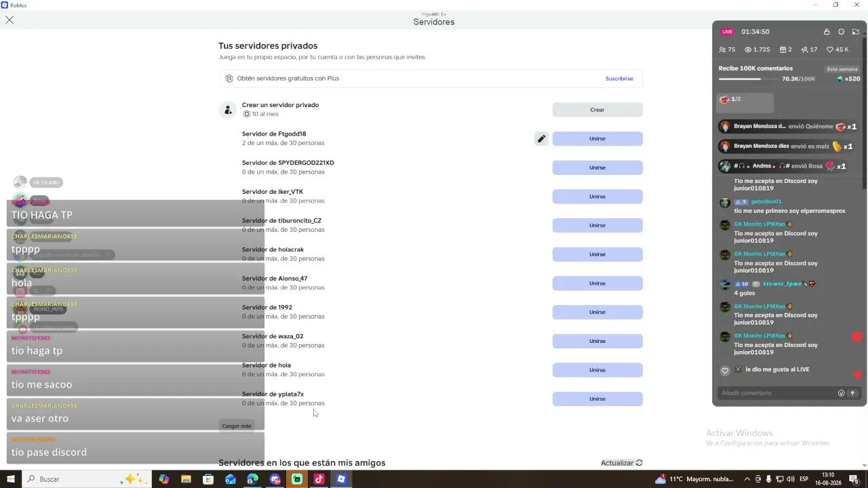
Task: Open the Mail app from the taskbar
Action: pos(231,479)
